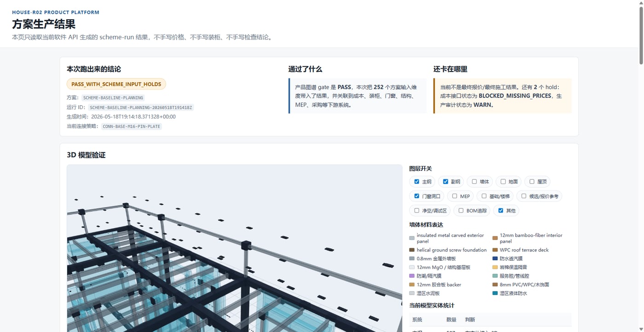Select the SCHEME-BASELINE-PLANNING scheme value

[113, 98]
